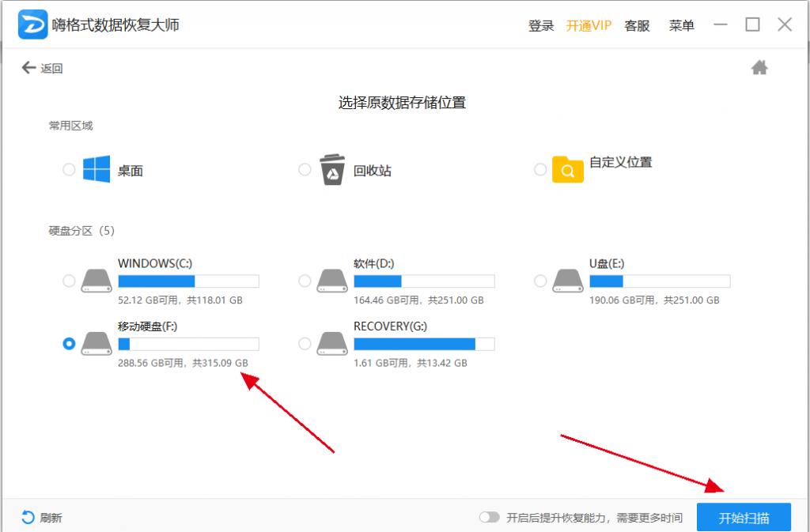Click the refresh icon labeled 刷新
The width and height of the screenshot is (810, 532).
pos(28,517)
